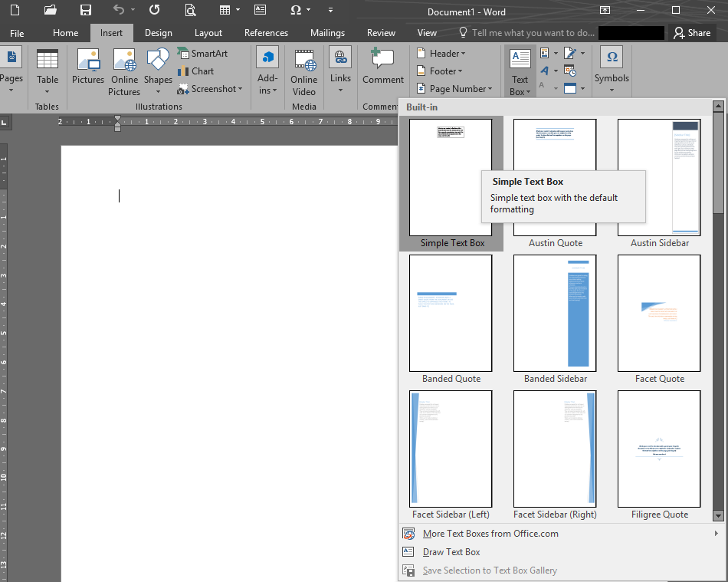
Task: Switch to the Review tab
Action: pyautogui.click(x=381, y=33)
